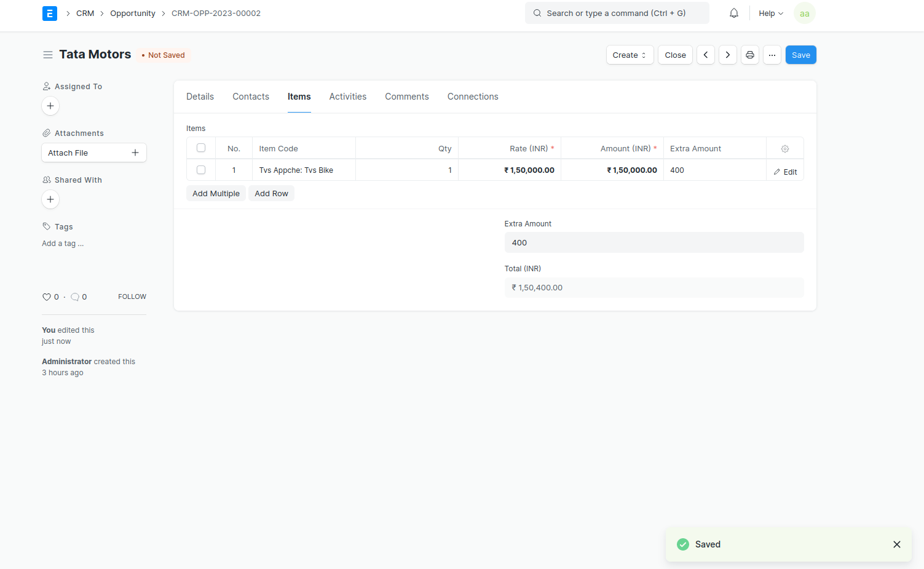The height and width of the screenshot is (569, 924).
Task: Open items table settings gear
Action: tap(785, 149)
